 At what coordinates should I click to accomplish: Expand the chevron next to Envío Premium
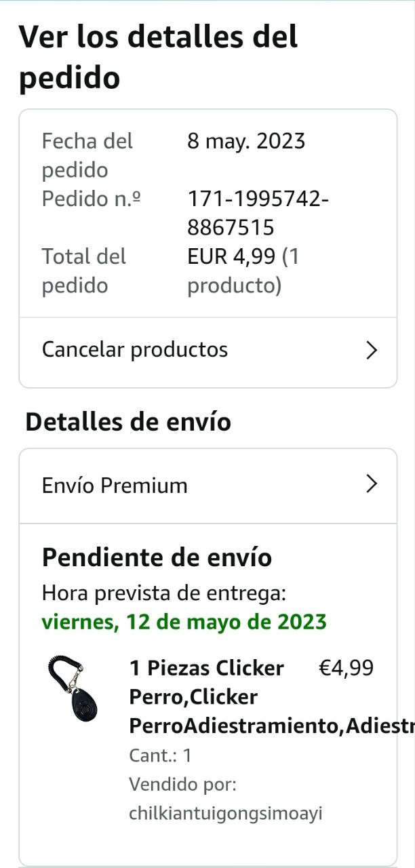pos(371,484)
